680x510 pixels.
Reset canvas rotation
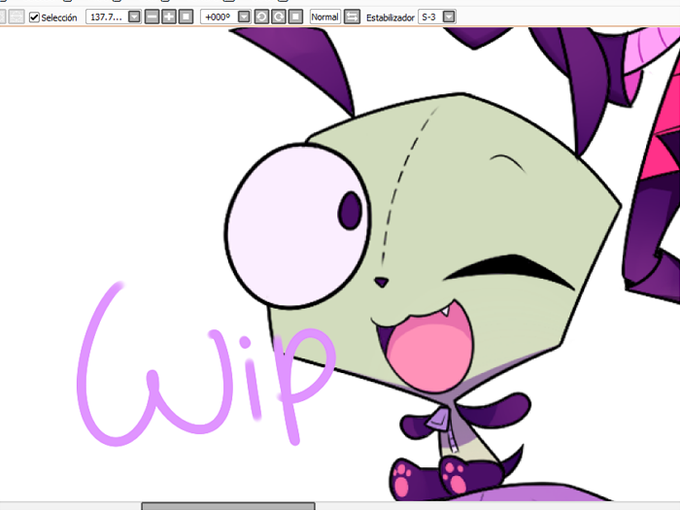click(x=296, y=17)
